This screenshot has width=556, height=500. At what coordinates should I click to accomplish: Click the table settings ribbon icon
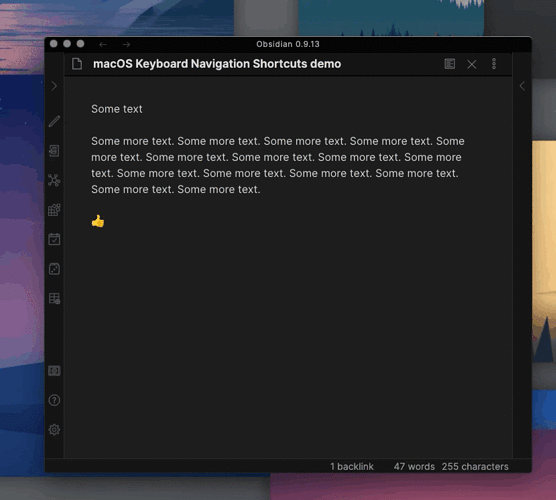pos(54,298)
